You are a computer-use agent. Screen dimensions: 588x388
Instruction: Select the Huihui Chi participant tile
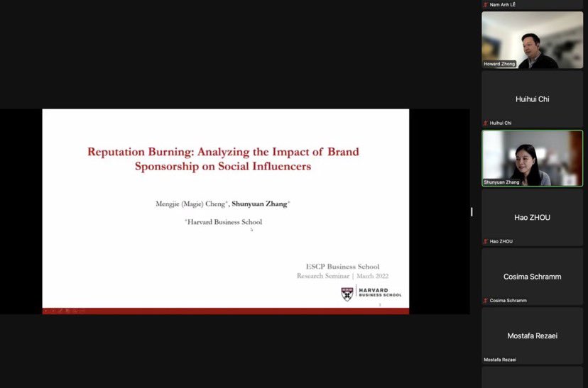click(532, 99)
